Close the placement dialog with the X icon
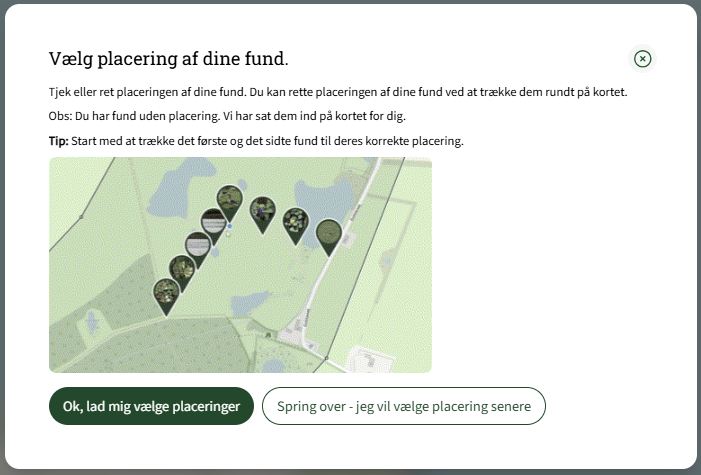 click(x=643, y=59)
